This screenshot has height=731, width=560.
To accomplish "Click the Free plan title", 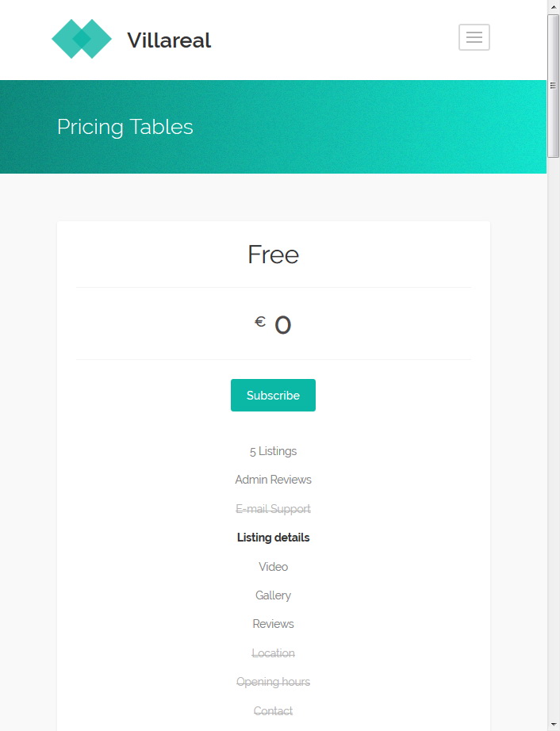I will (x=273, y=255).
